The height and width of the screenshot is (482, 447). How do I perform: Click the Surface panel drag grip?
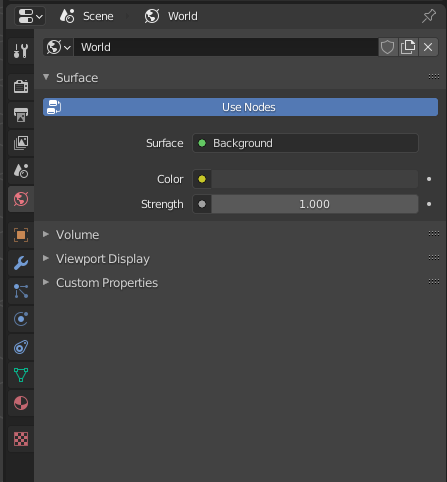click(x=434, y=77)
